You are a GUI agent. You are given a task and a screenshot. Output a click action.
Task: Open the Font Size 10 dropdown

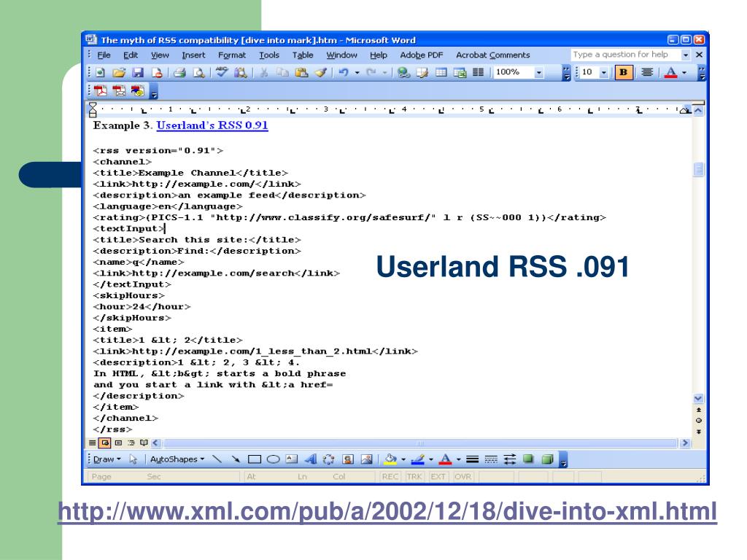(x=604, y=72)
